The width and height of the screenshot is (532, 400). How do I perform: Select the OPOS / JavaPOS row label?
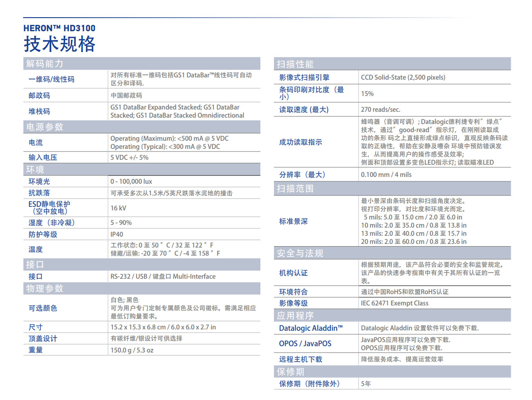(305, 343)
